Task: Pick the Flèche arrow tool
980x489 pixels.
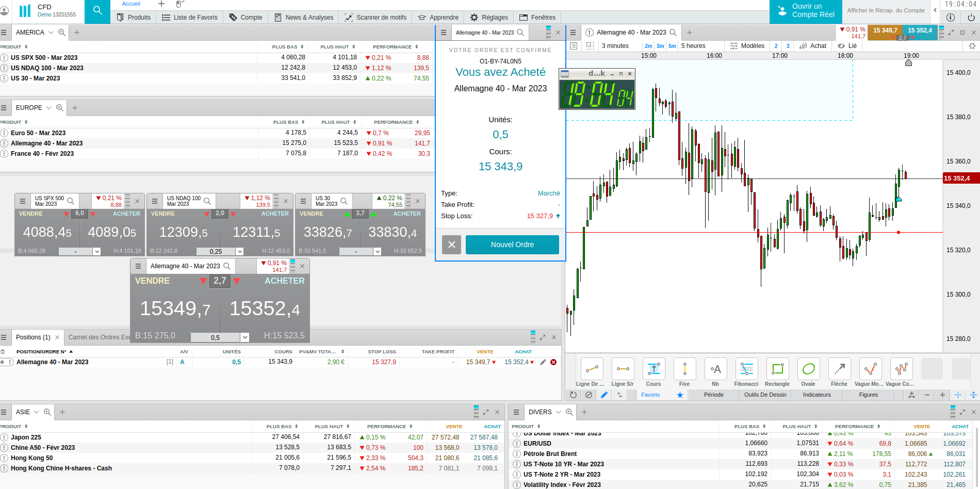Action: pyautogui.click(x=839, y=372)
